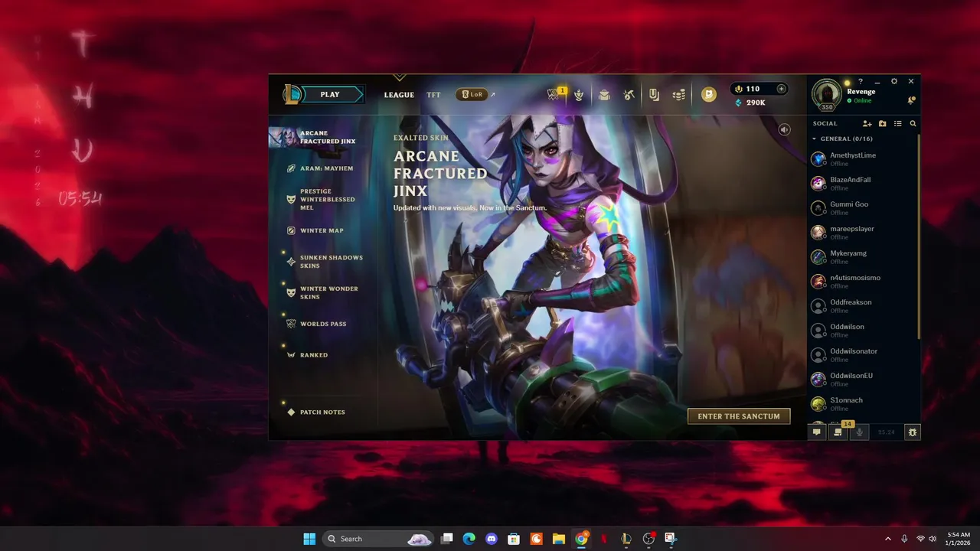This screenshot has width=980, height=551.
Task: Open the chat bubble icon
Action: [817, 432]
